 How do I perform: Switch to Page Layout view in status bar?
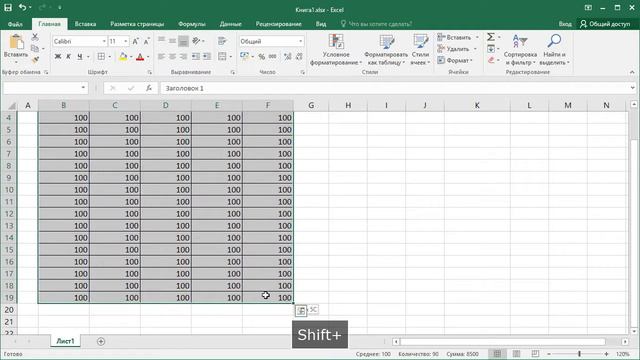click(x=516, y=354)
